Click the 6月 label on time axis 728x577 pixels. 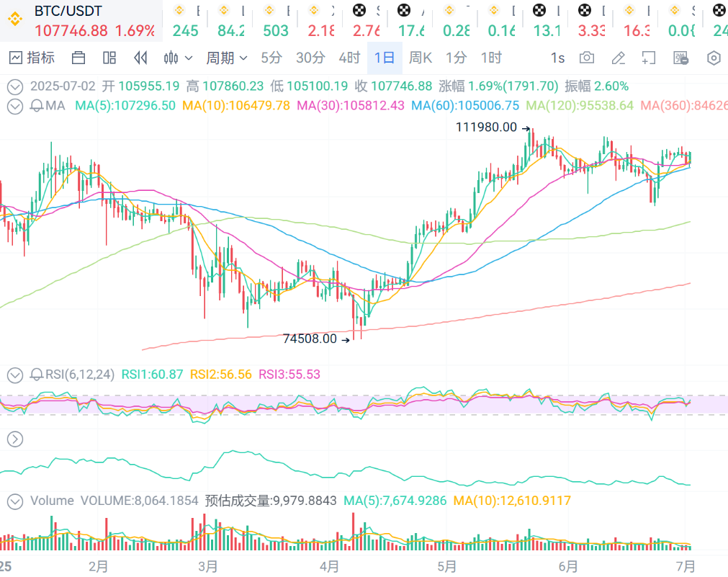(x=568, y=566)
